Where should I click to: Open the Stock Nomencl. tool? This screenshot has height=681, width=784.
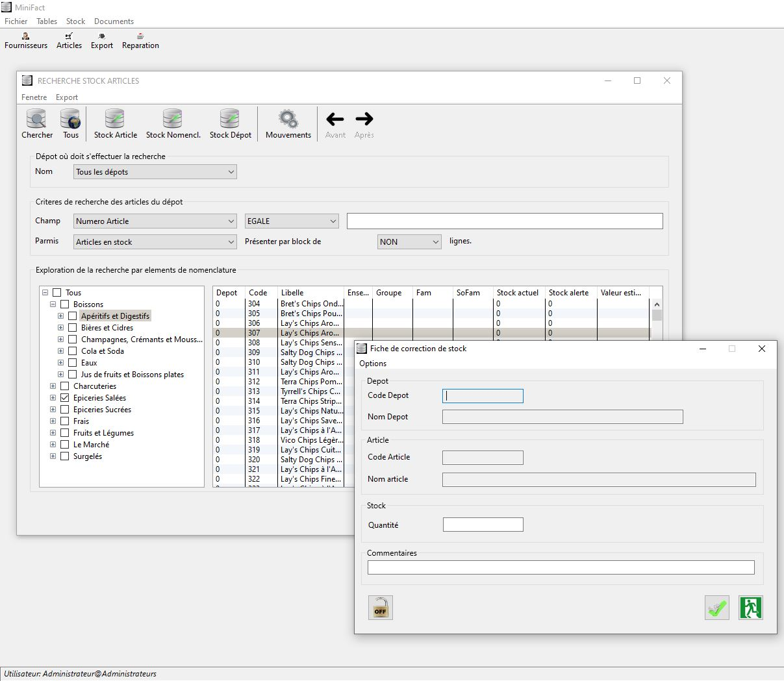(173, 120)
